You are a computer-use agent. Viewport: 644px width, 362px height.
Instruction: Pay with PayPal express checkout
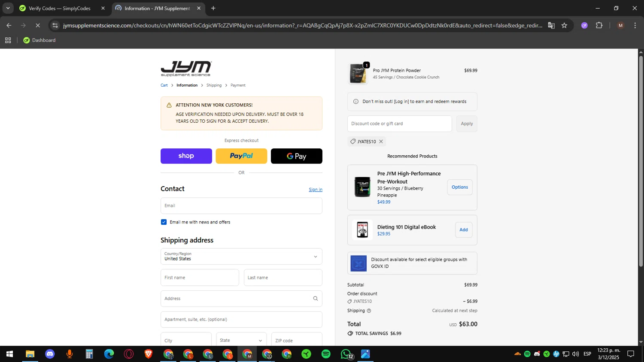[241, 156]
